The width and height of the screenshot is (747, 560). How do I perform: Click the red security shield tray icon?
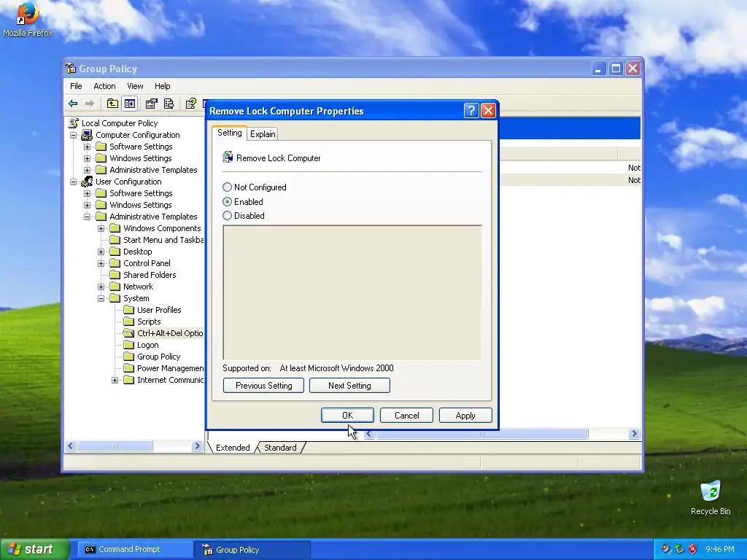click(693, 549)
